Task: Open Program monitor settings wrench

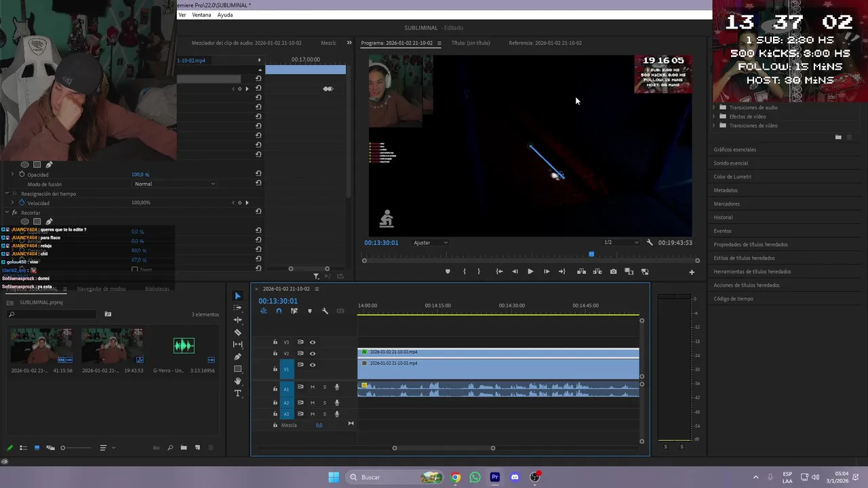Action: 650,243
